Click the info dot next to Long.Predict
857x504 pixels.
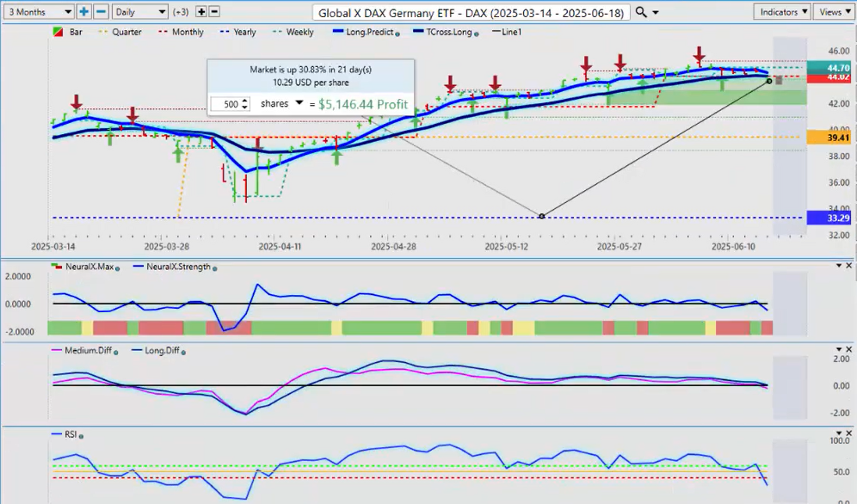398,34
